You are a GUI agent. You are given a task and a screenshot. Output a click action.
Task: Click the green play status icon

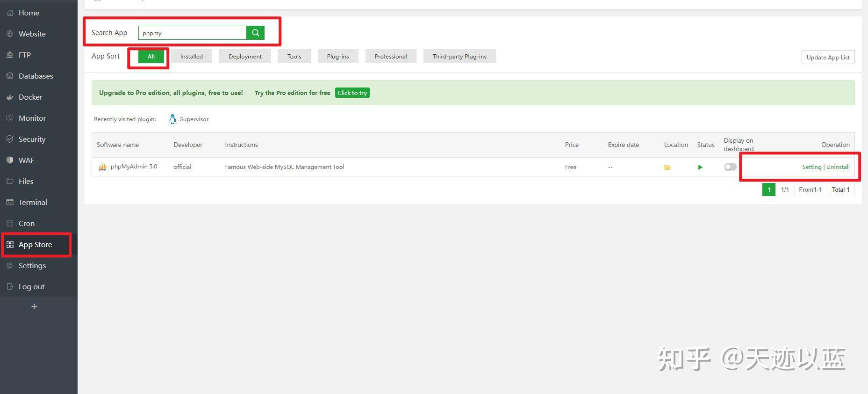(x=700, y=167)
